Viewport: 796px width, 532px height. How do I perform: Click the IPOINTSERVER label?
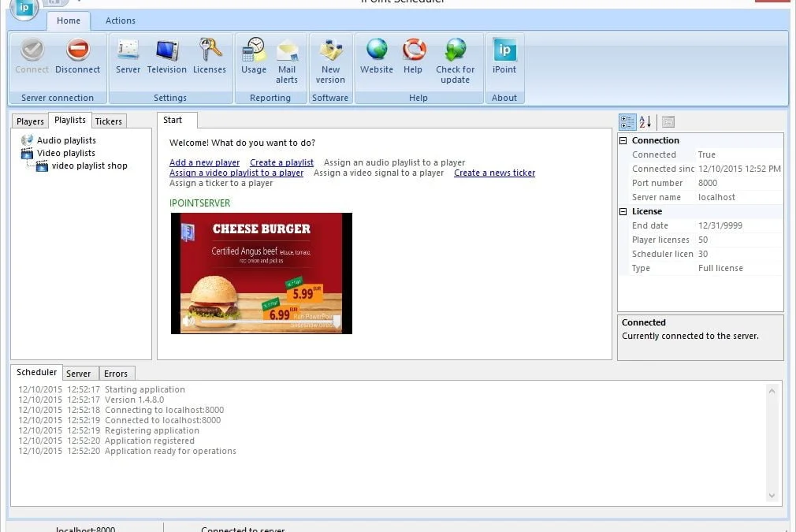coord(200,203)
